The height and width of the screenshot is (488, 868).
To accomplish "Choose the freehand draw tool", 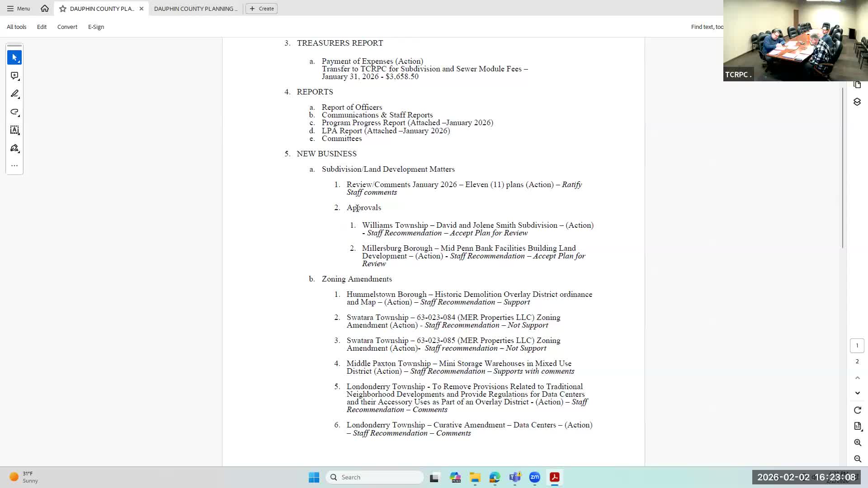I will 14,112.
